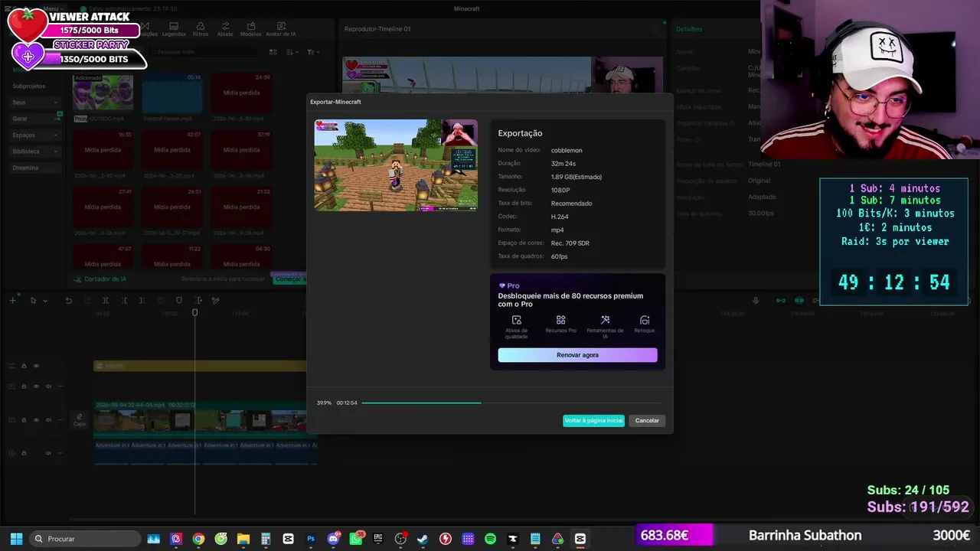Image resolution: width=980 pixels, height=551 pixels.
Task: Expand the Biblioteca section
Action: tap(34, 152)
